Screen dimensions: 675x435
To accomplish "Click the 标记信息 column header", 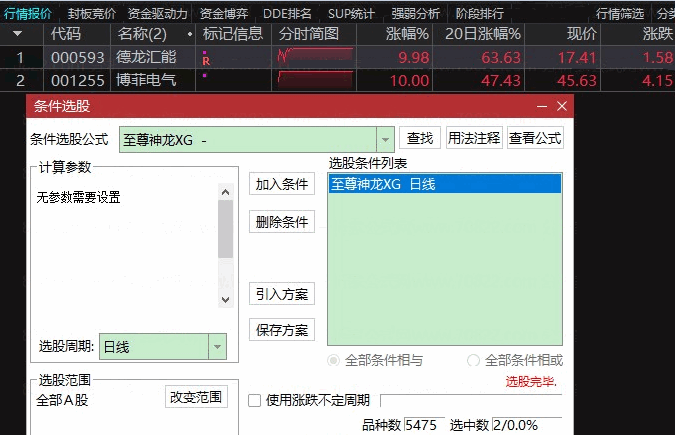I will (233, 34).
